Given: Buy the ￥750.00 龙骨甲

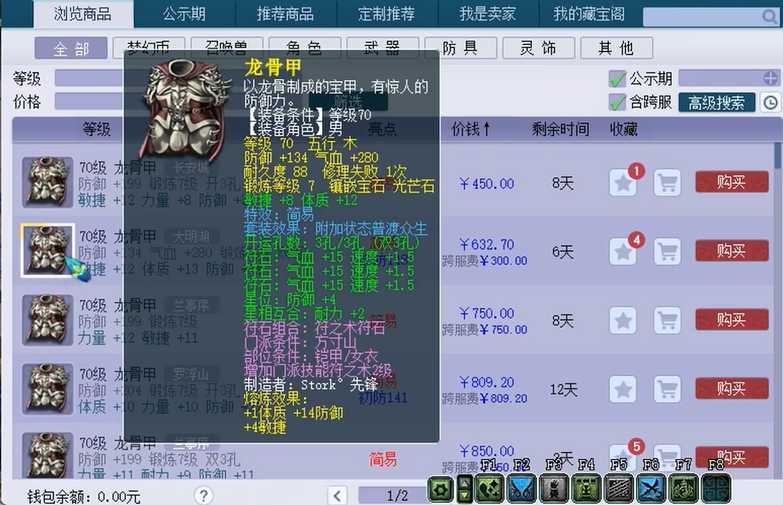Looking at the screenshot, I should pyautogui.click(x=732, y=319).
